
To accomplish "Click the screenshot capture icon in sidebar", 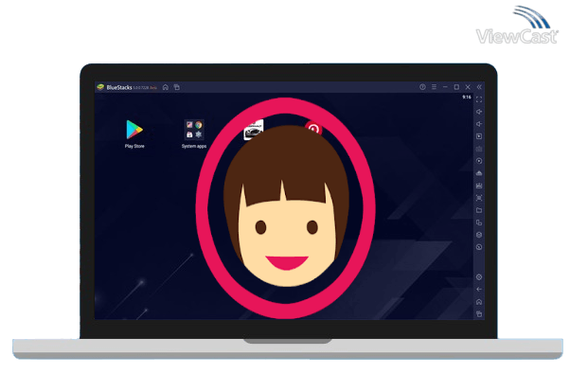I will click(479, 198).
